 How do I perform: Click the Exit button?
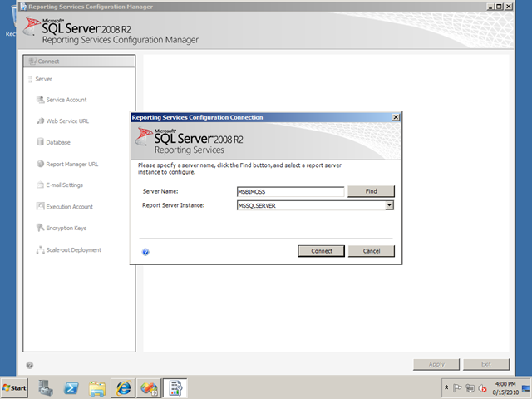click(x=486, y=364)
